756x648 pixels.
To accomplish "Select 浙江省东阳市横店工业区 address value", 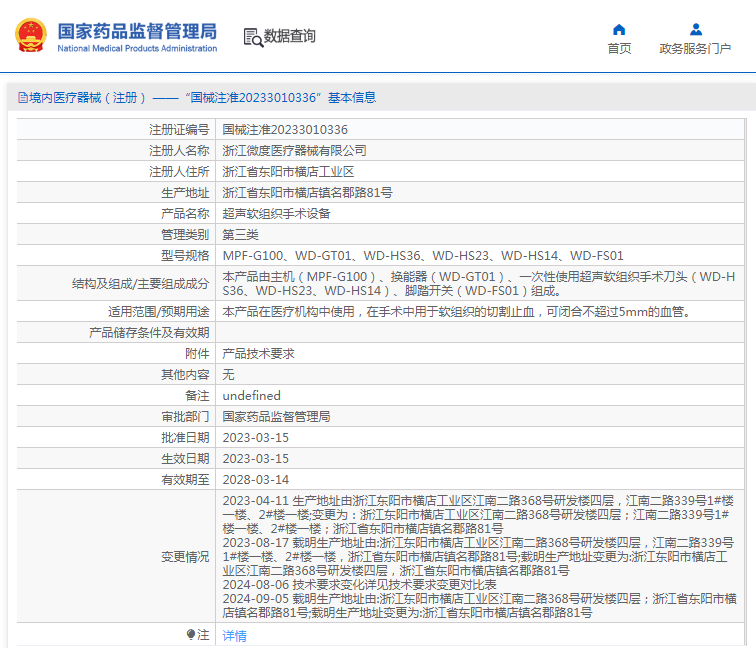I will [x=288, y=172].
